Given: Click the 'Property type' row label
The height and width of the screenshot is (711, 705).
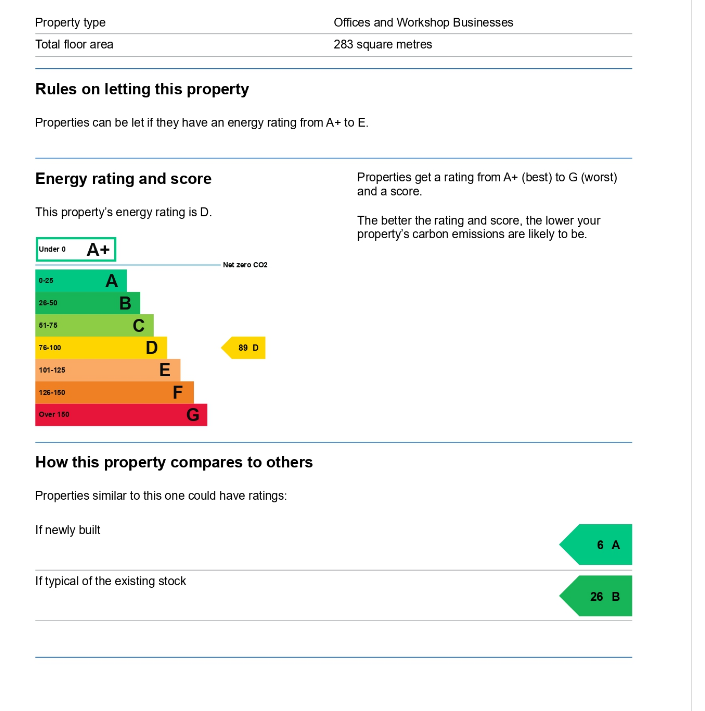Looking at the screenshot, I should (70, 22).
